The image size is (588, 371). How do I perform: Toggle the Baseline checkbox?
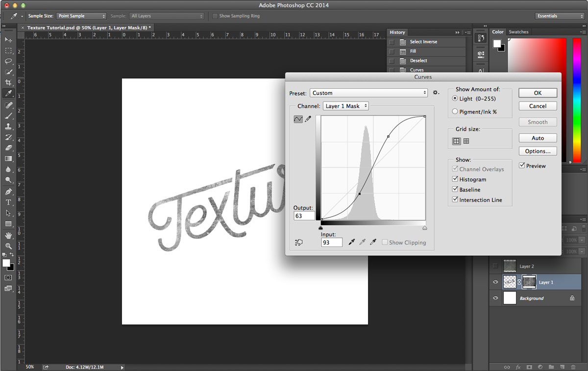pyautogui.click(x=455, y=190)
